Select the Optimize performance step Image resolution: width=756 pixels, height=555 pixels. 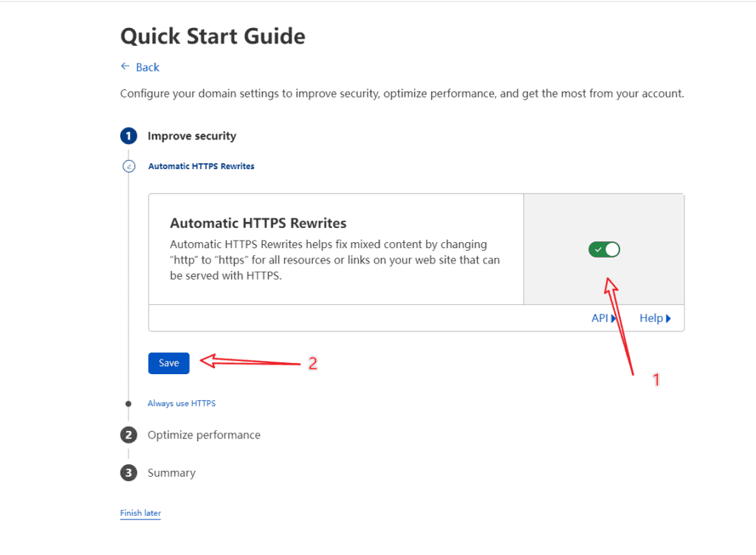204,435
